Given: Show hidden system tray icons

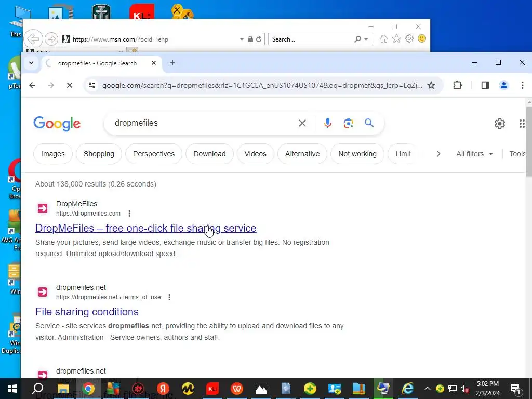Looking at the screenshot, I should pos(428,389).
